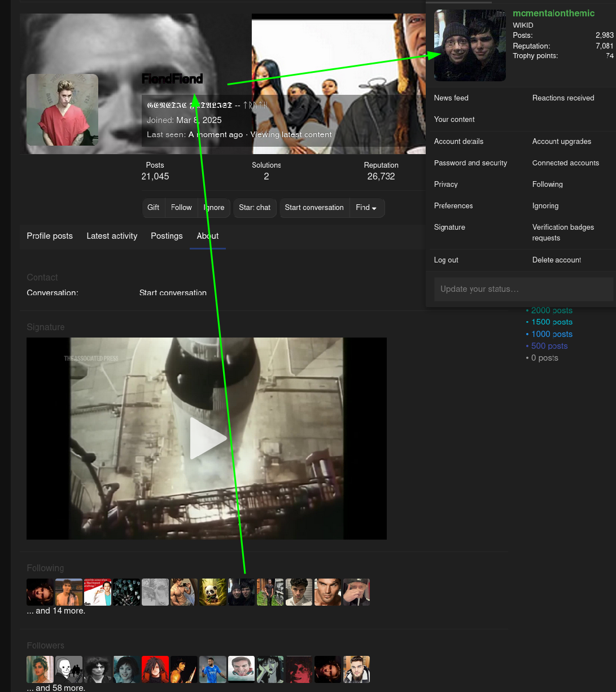
Task: Open the Latest activity tab
Action: 112,236
